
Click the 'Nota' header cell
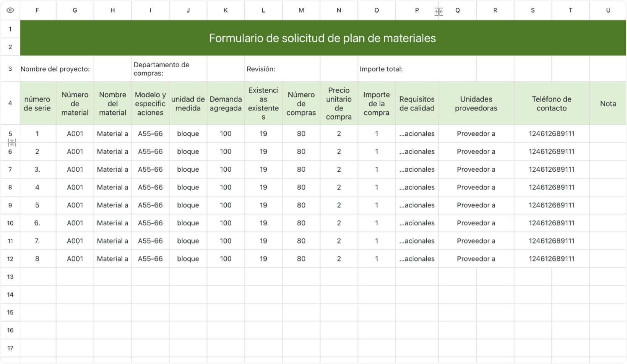(608, 103)
